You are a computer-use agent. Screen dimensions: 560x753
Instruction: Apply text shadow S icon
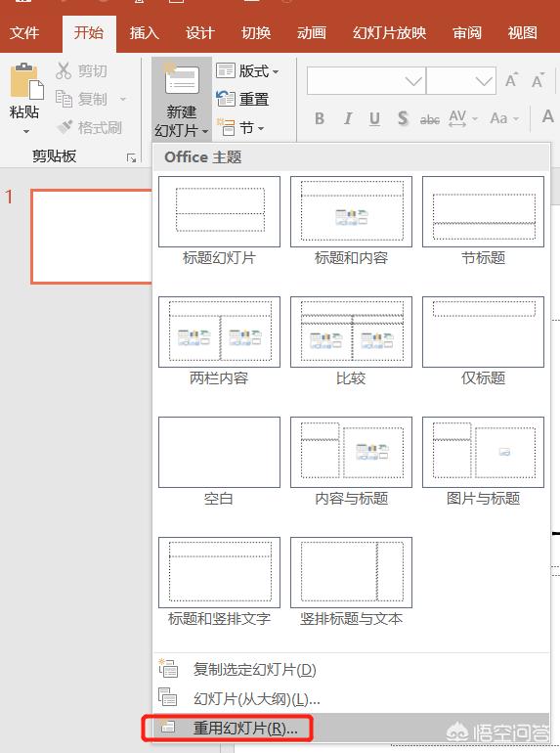[403, 118]
